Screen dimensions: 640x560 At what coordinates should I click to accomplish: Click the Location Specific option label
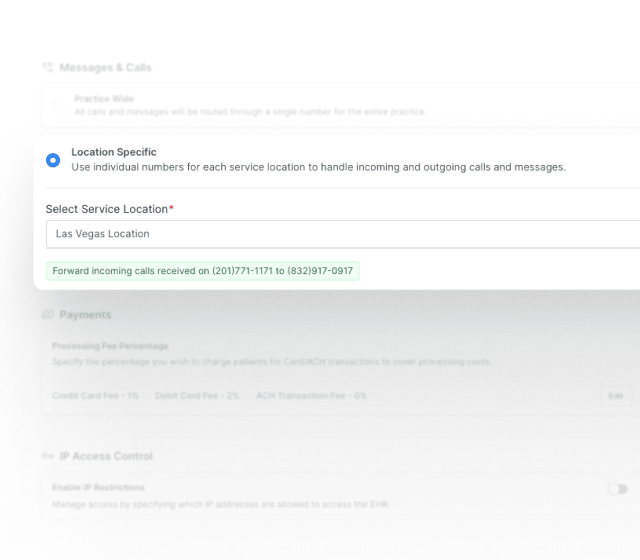[x=114, y=152]
